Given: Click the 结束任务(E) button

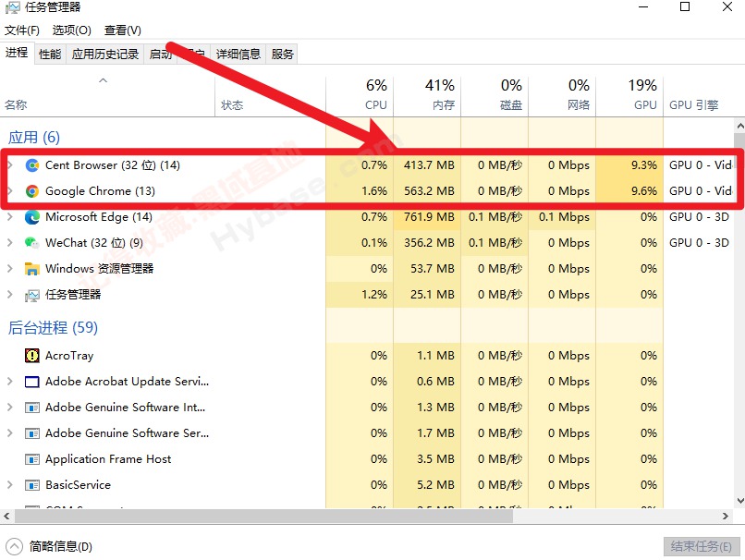Looking at the screenshot, I should tap(702, 547).
